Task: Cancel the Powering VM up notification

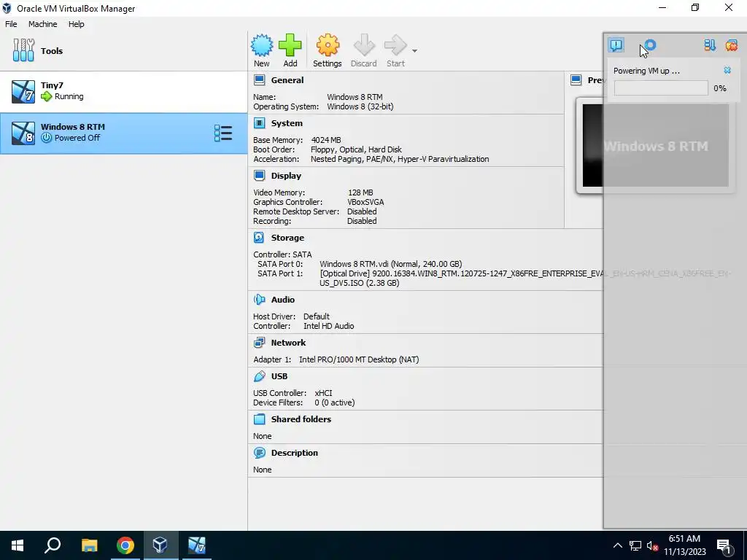Action: coord(727,71)
